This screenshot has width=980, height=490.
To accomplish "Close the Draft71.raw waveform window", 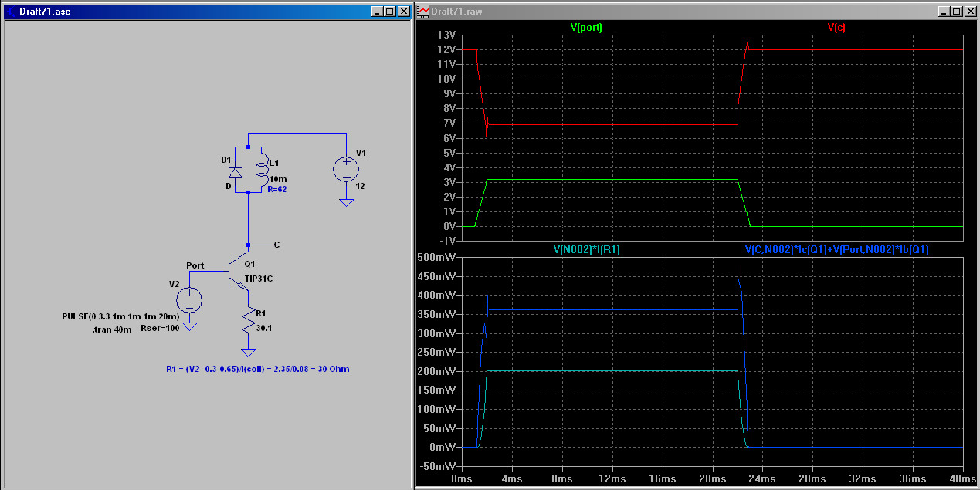I will click(970, 12).
